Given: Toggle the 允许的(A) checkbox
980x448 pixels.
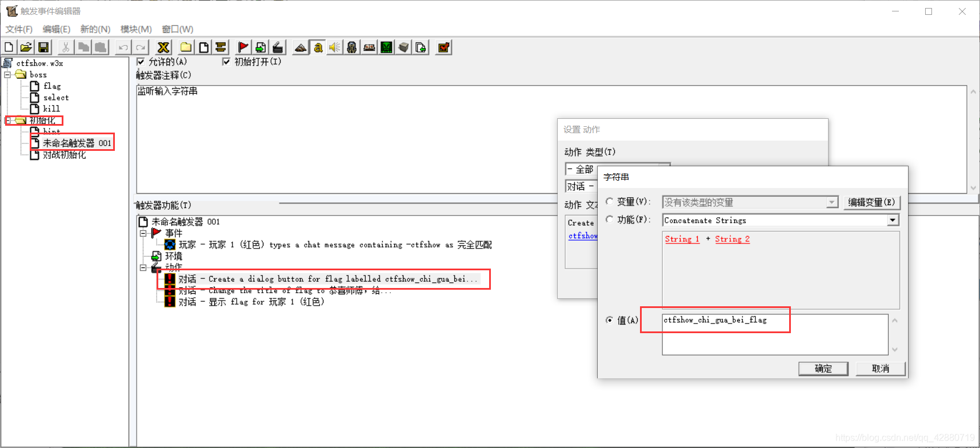Looking at the screenshot, I should pyautogui.click(x=141, y=62).
